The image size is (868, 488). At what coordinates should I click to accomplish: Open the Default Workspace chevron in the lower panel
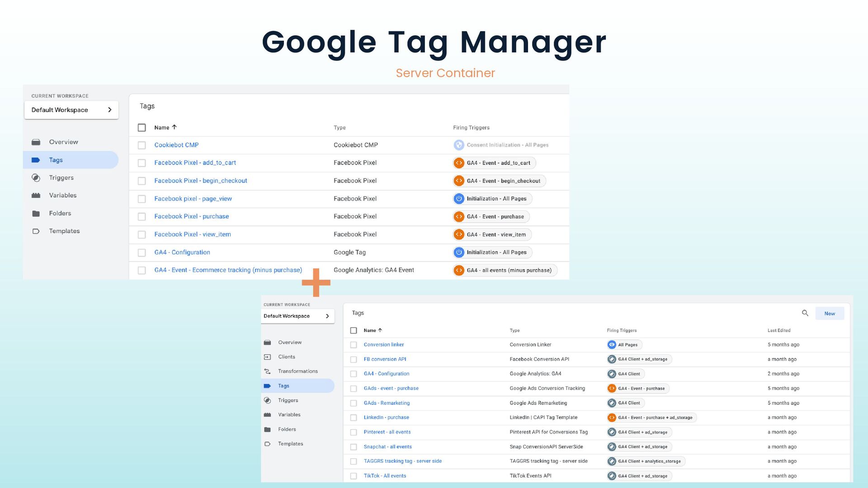point(327,316)
